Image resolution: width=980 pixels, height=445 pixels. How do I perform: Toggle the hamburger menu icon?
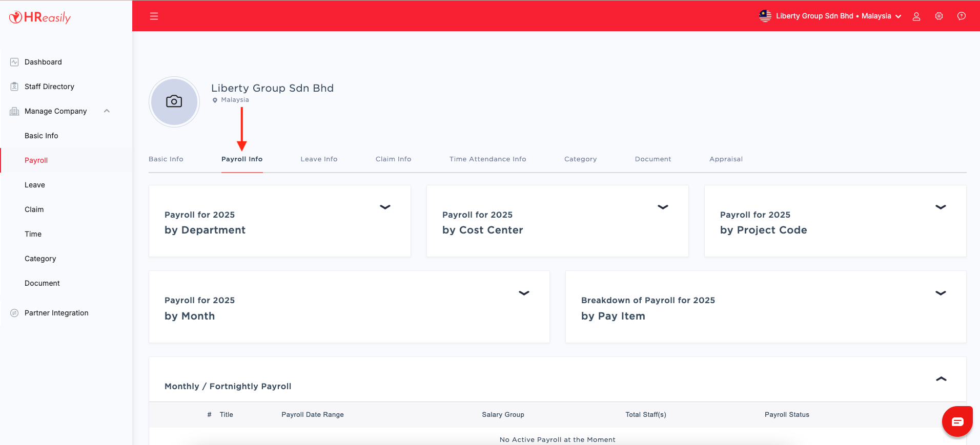click(x=154, y=16)
